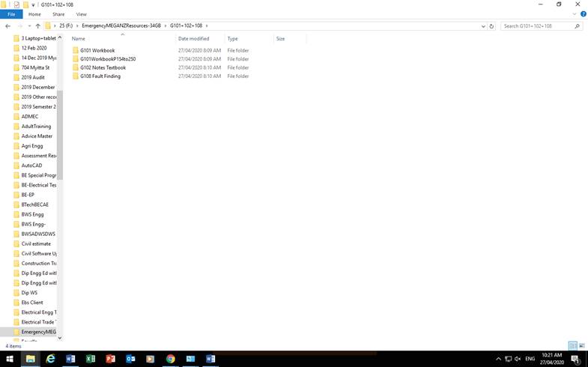Select EmergencyMEG folder in navigation pane

point(38,332)
